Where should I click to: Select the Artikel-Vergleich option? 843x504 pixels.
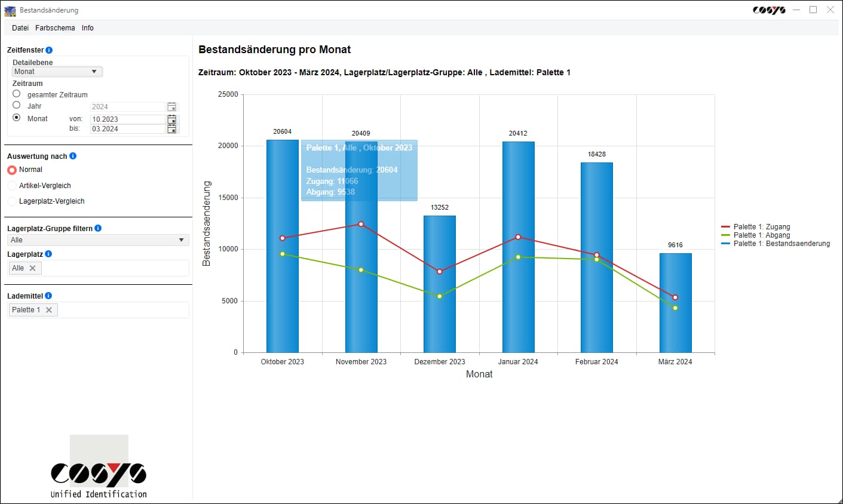tap(12, 186)
